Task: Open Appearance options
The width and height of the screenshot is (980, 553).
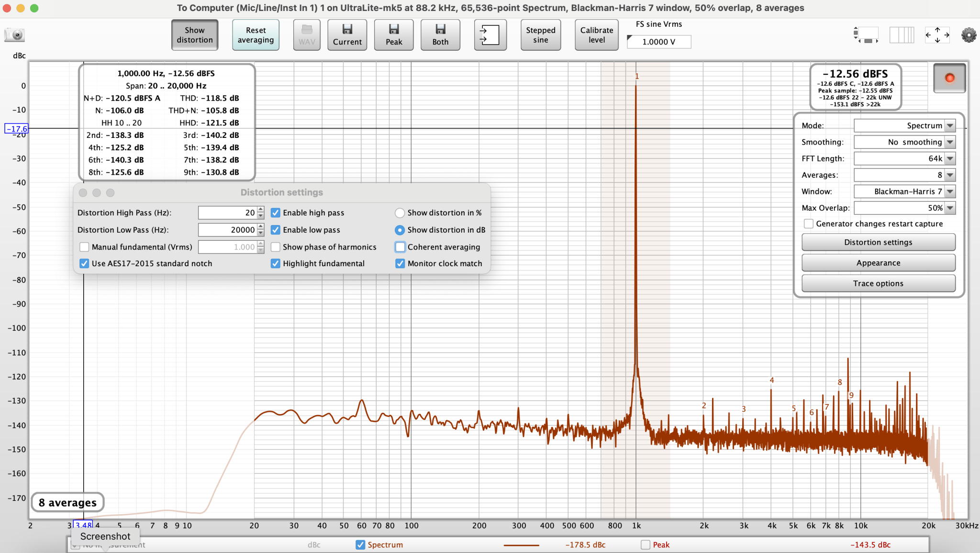Action: (878, 263)
